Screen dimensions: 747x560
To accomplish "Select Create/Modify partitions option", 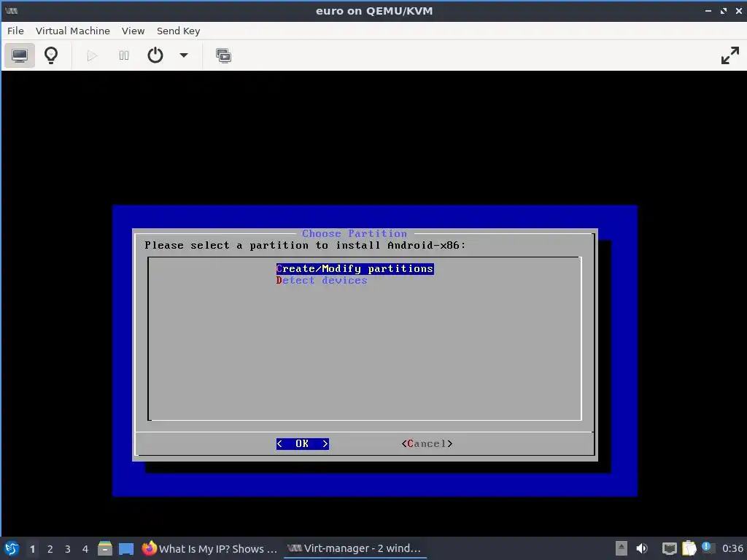I will 355,268.
